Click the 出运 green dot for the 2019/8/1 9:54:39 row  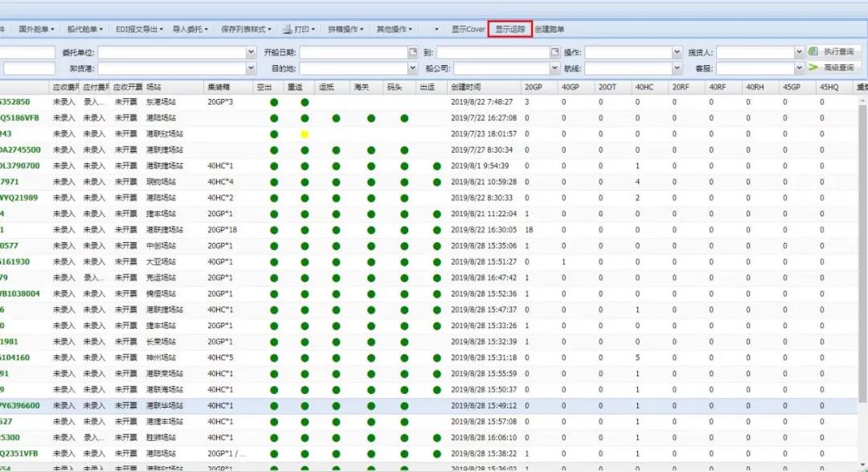[436, 166]
